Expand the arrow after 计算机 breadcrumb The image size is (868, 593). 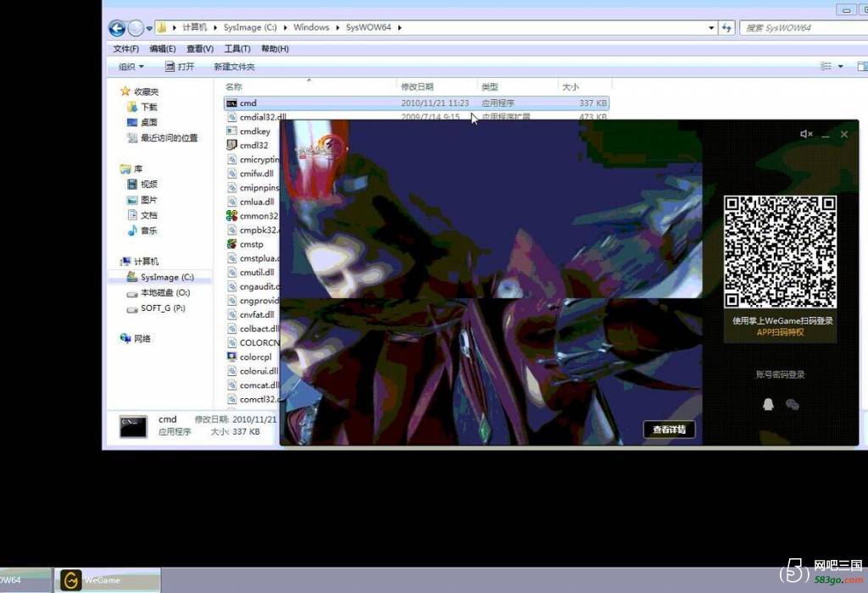tap(214, 27)
